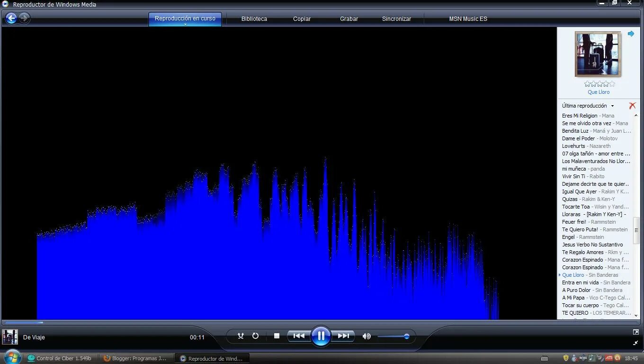Select Lovehurts by Nazareth

(x=597, y=146)
